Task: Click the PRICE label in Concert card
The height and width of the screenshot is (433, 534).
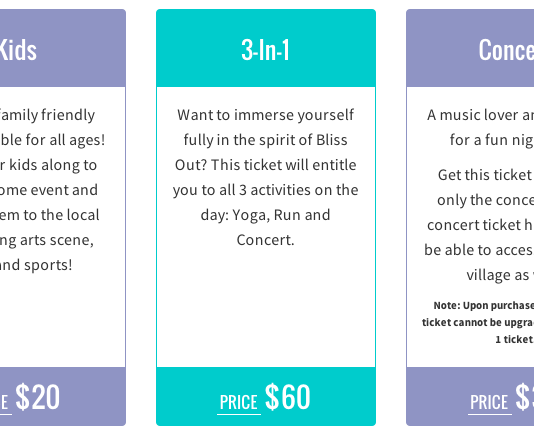Action: (x=489, y=402)
